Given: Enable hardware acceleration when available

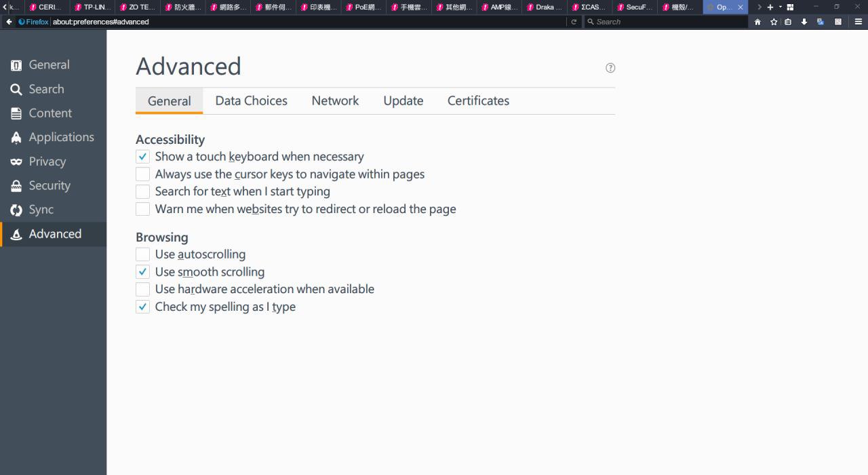Looking at the screenshot, I should [142, 289].
